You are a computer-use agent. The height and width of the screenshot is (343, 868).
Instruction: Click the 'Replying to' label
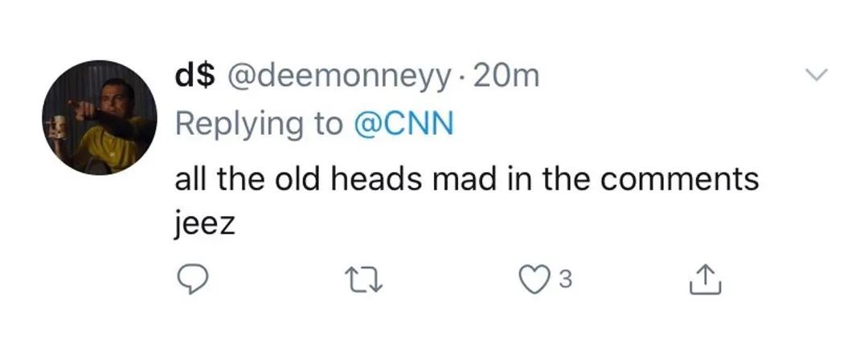tap(259, 125)
